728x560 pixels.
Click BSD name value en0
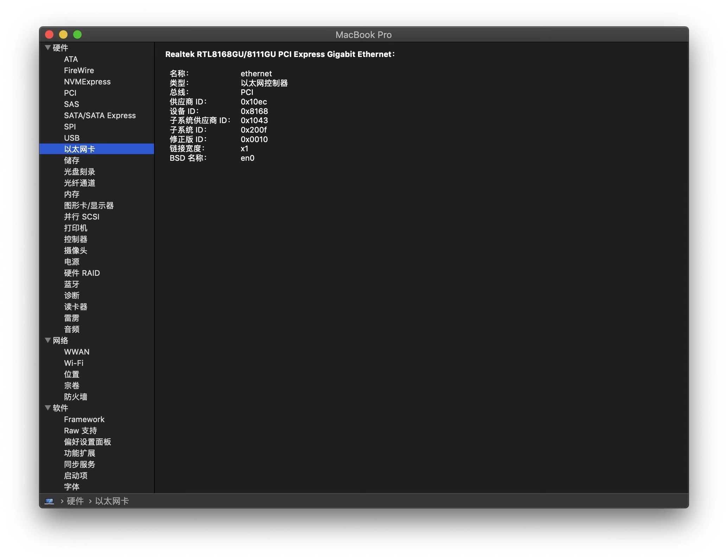point(248,158)
